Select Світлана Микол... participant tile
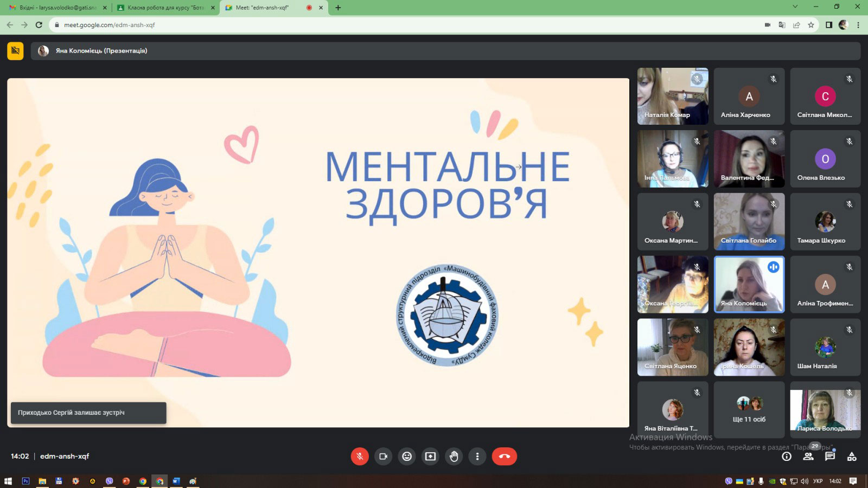The width and height of the screenshot is (868, 488). 825,96
